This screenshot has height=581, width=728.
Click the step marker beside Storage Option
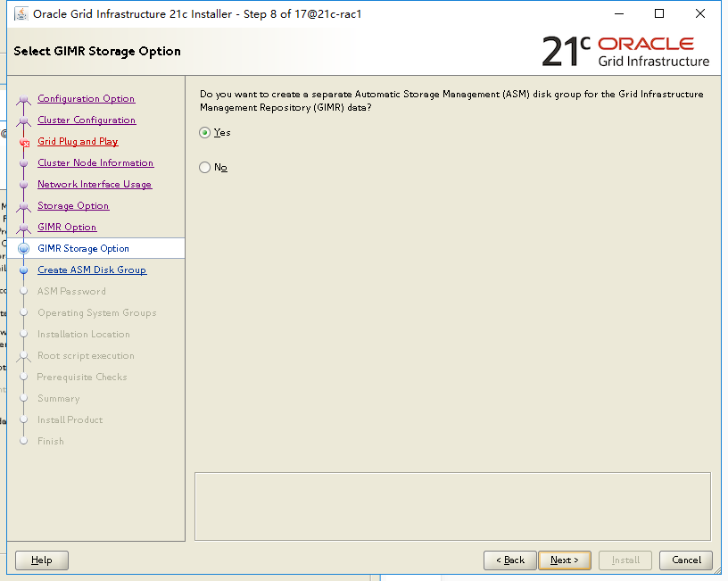point(24,206)
